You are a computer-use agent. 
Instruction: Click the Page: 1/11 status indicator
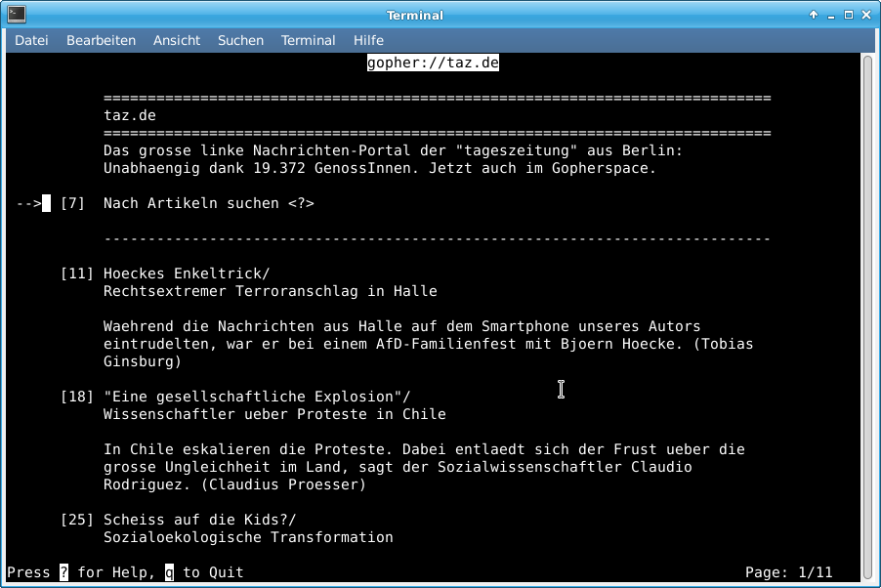pyautogui.click(x=789, y=572)
